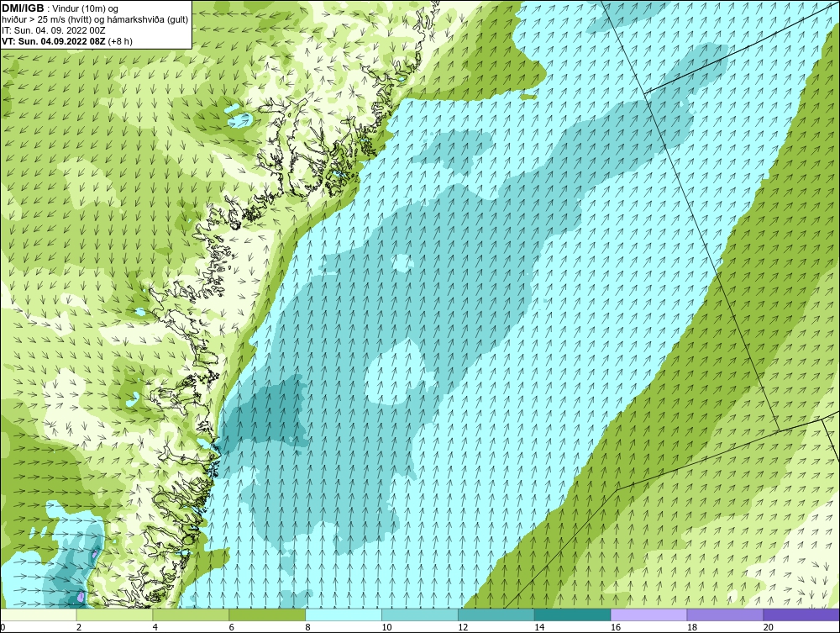Click the legend value '10'

click(386, 627)
